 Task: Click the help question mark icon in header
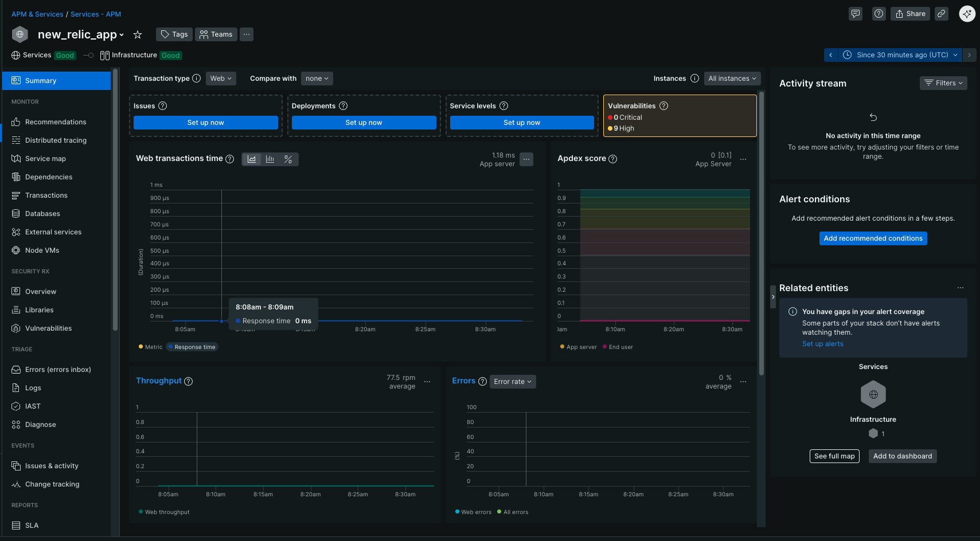tap(879, 14)
